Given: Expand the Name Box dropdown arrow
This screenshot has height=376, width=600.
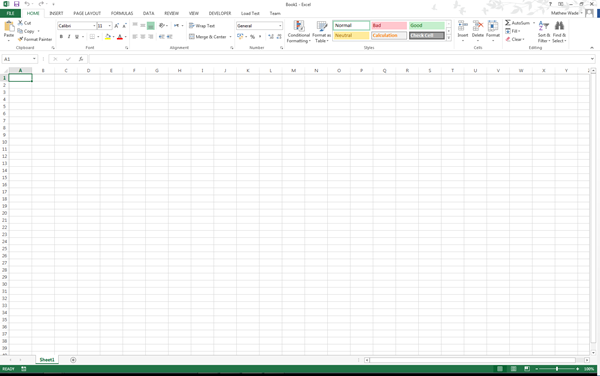Looking at the screenshot, I should pyautogui.click(x=34, y=59).
